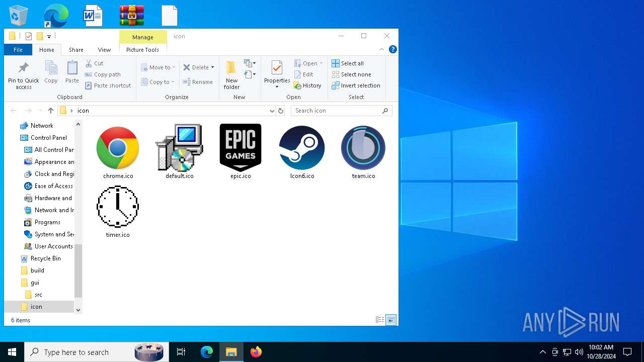Image resolution: width=644 pixels, height=362 pixels.
Task: Click Invert selection
Action: coord(356,85)
